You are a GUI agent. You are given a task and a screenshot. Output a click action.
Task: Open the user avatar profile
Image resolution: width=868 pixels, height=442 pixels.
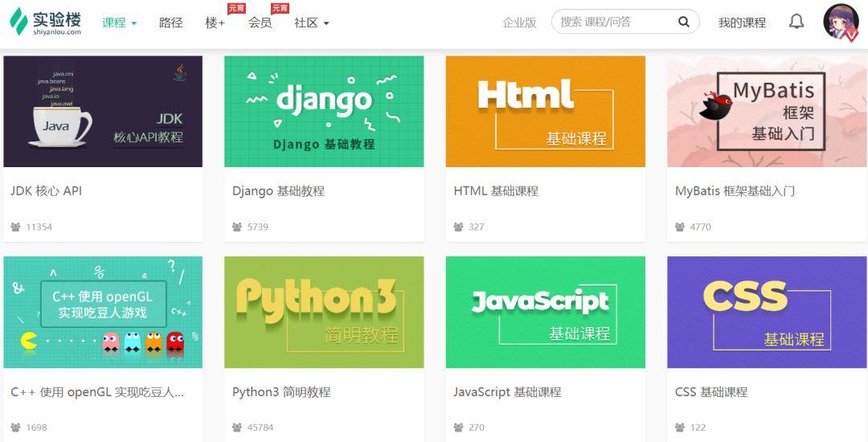point(841,23)
